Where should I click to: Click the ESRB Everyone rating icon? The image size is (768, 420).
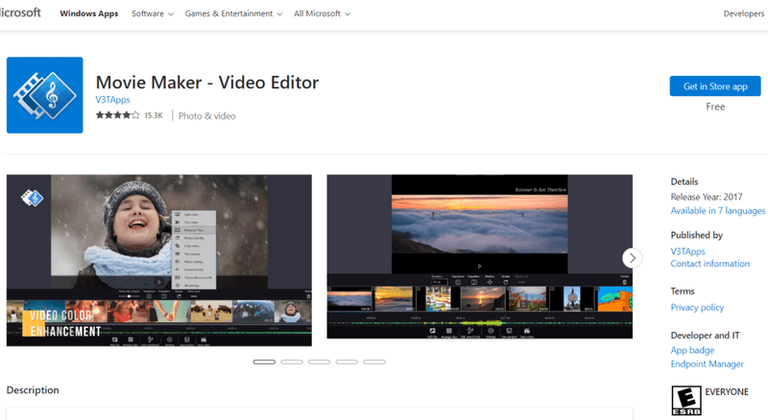(x=686, y=400)
